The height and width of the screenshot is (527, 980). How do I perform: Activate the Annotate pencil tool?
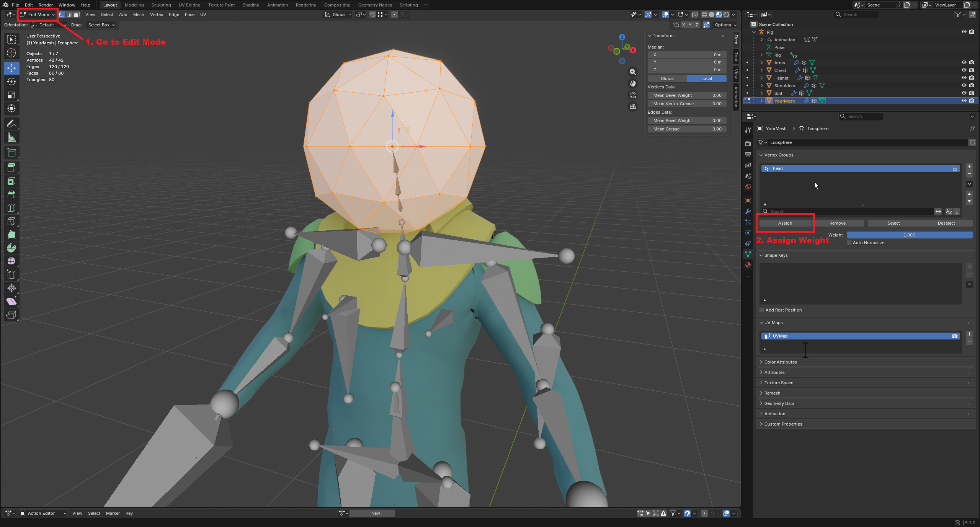pos(11,124)
